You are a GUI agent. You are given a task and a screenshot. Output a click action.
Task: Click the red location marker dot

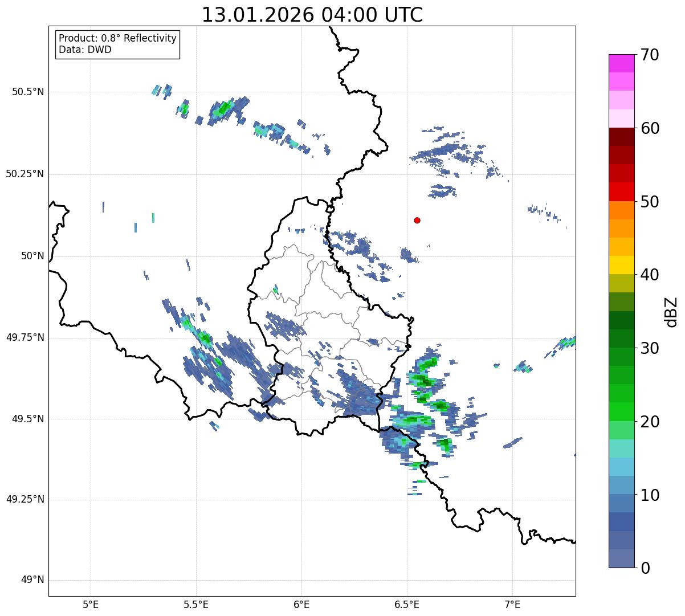point(417,220)
